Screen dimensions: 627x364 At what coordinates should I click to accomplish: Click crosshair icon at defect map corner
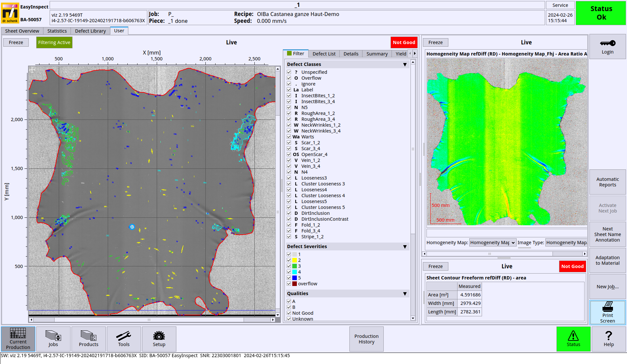[32, 70]
